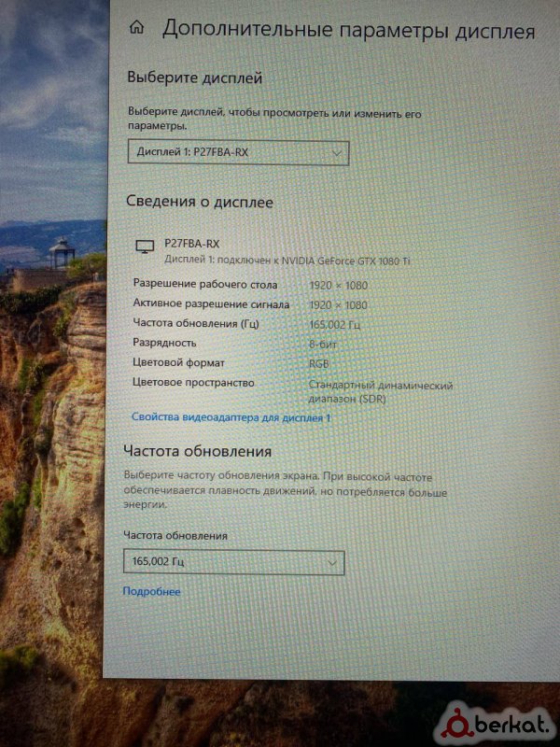Click the P27FBA-RX monitor name in display info
The height and width of the screenshot is (747, 560).
tap(189, 242)
